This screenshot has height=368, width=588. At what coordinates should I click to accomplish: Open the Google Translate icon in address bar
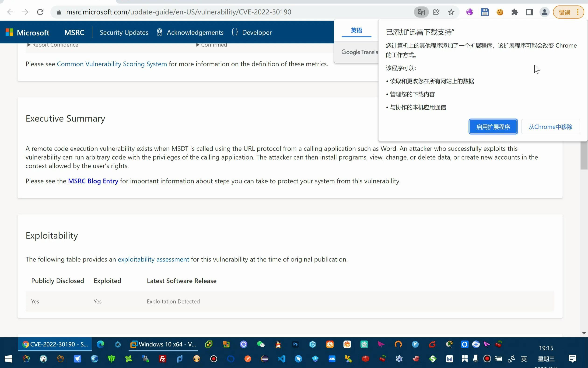click(x=421, y=12)
